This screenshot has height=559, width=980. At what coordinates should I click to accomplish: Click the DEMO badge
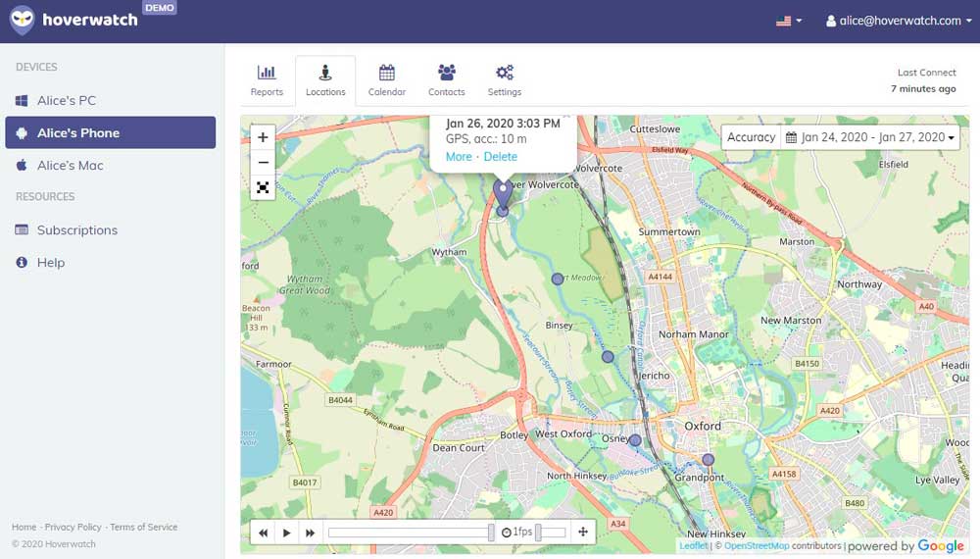(160, 8)
